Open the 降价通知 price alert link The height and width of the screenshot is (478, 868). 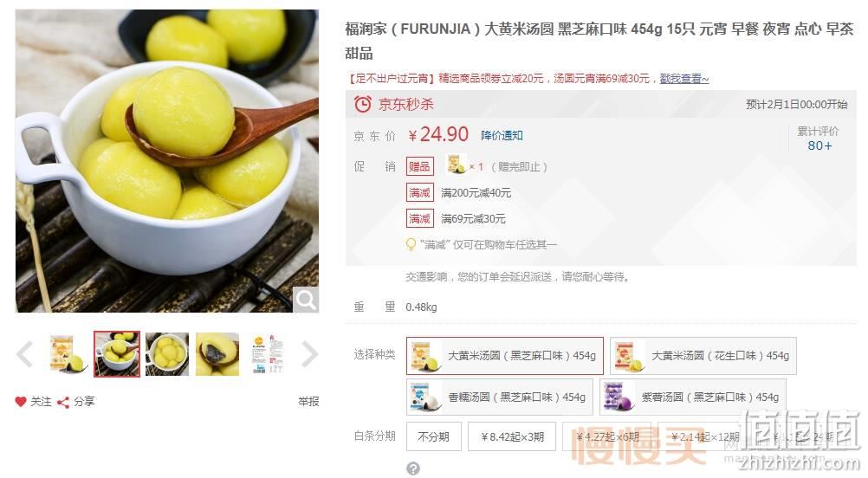[x=502, y=136]
